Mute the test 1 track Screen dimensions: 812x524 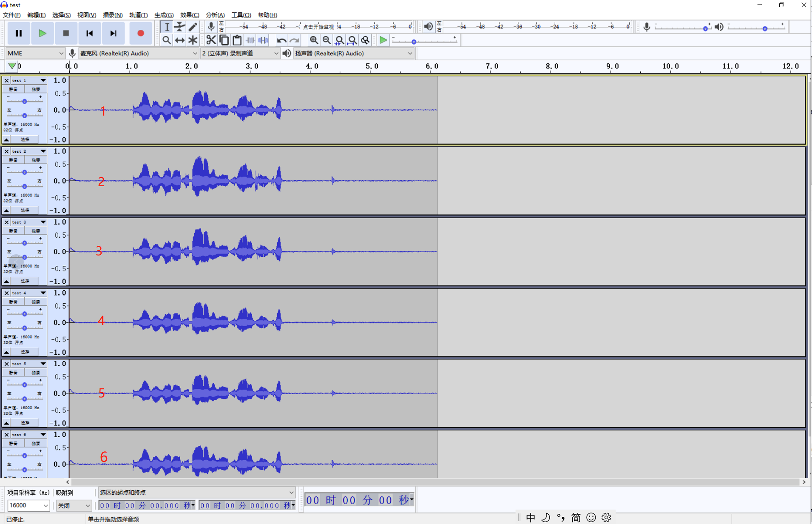(13, 89)
